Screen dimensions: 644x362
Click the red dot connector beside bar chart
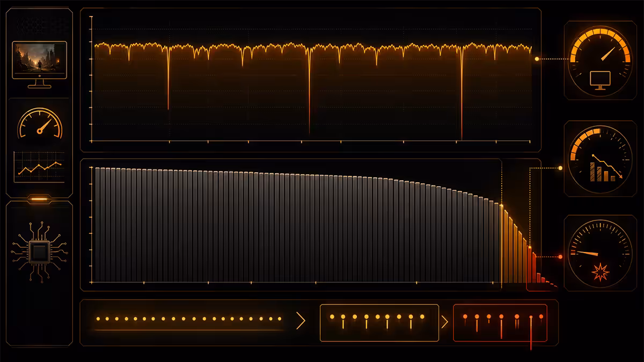(x=560, y=257)
